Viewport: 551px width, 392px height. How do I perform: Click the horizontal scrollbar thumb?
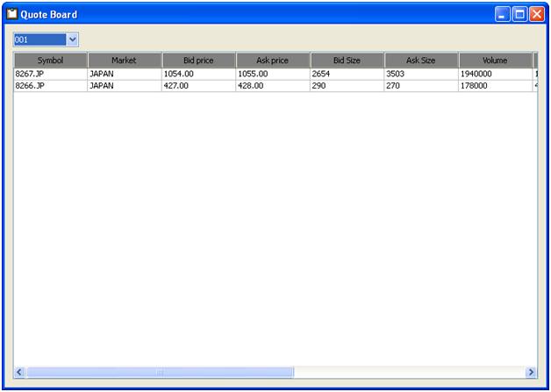pos(160,373)
